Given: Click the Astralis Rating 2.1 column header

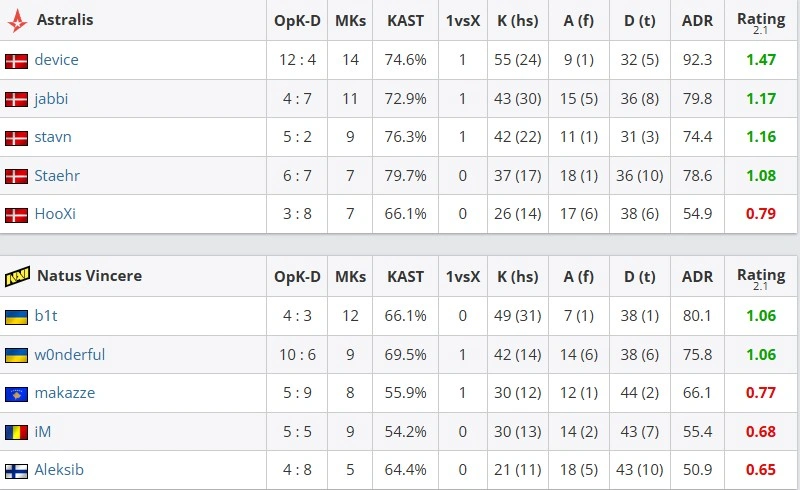Looking at the screenshot, I should coord(761,22).
